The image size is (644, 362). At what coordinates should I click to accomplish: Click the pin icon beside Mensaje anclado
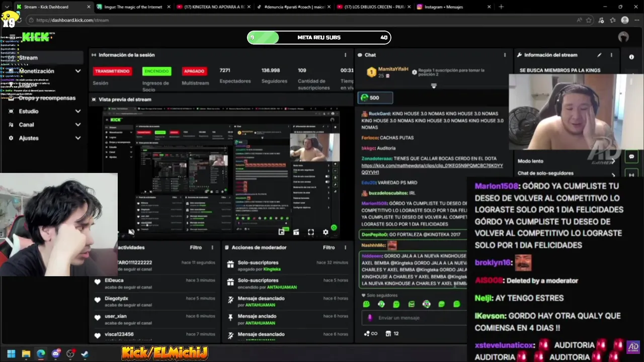click(230, 318)
